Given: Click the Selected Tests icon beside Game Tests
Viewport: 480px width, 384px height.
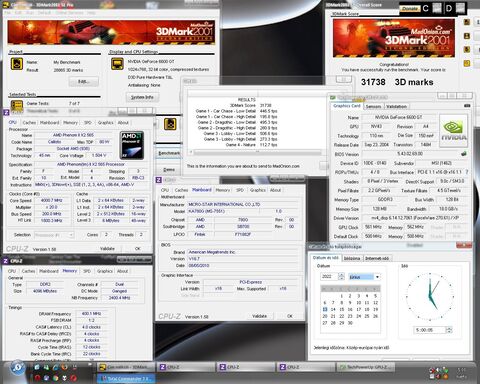Looking at the screenshot, I should point(17,106).
